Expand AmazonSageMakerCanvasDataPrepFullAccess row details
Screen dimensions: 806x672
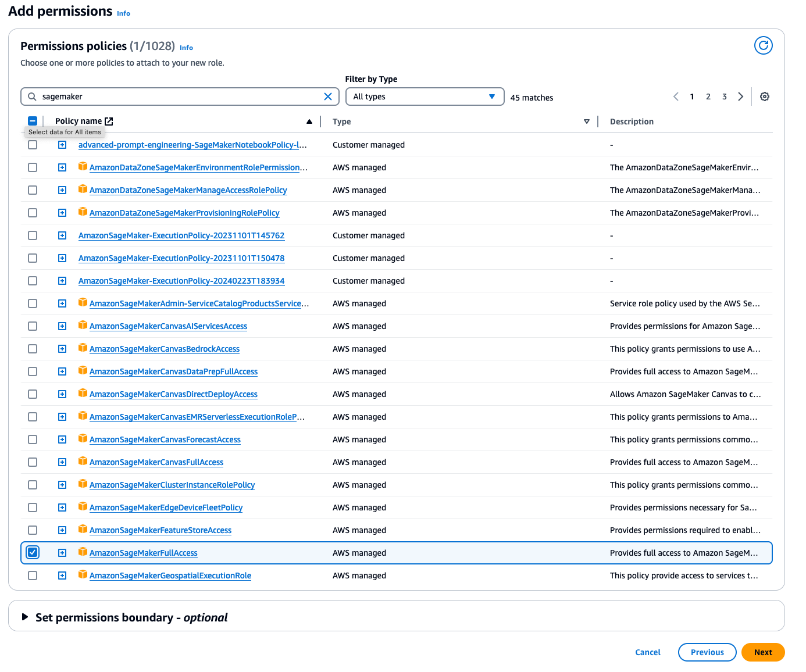point(62,371)
